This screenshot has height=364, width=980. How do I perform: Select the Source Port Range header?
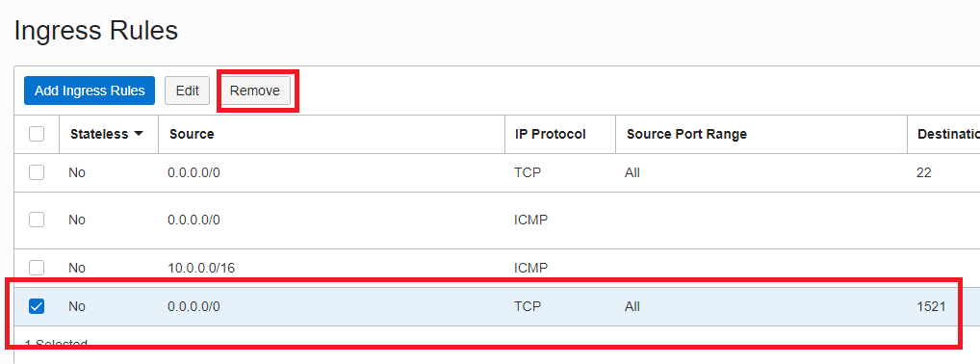coord(686,134)
